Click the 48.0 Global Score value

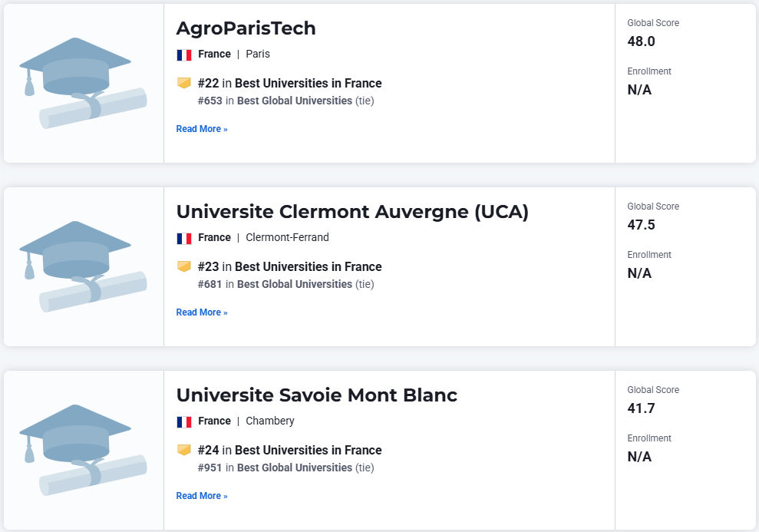[641, 41]
